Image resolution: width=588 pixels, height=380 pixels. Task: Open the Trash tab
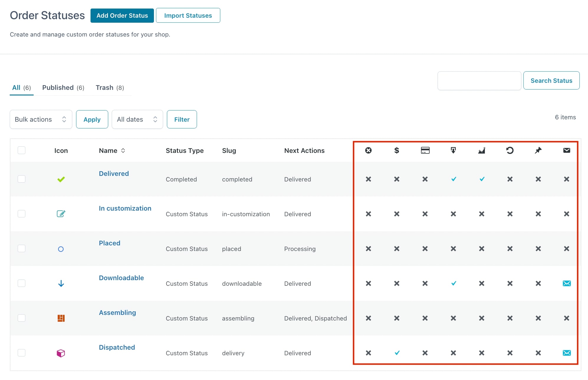point(110,87)
